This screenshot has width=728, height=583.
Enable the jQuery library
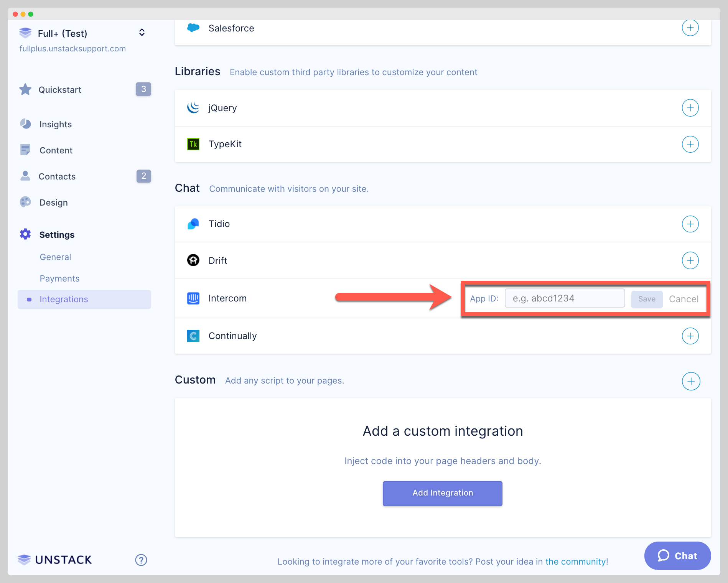(690, 108)
